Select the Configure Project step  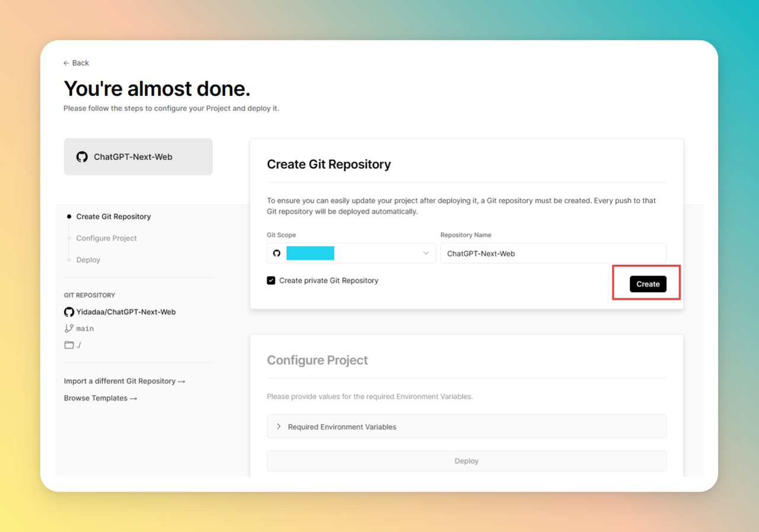[x=106, y=238]
